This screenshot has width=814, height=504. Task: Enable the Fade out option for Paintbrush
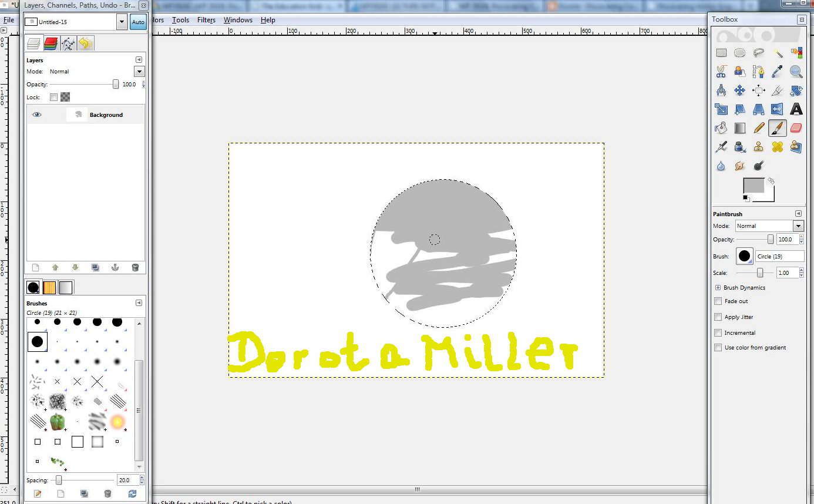point(718,301)
